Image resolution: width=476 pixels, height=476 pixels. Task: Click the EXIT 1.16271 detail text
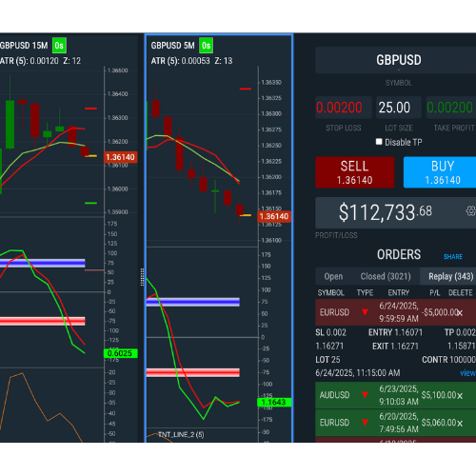tap(395, 347)
